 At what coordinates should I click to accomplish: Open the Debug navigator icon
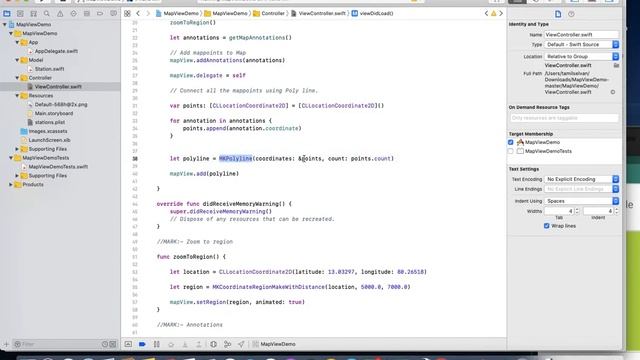[87, 13]
